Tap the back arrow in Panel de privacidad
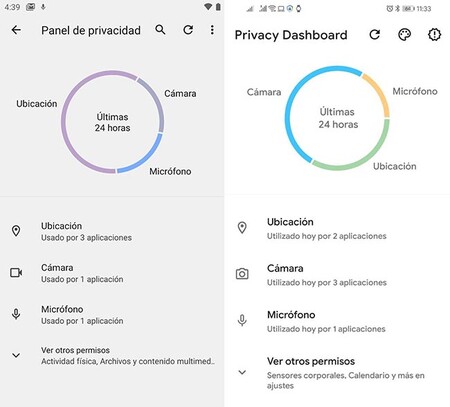This screenshot has height=407, width=450. tap(16, 30)
